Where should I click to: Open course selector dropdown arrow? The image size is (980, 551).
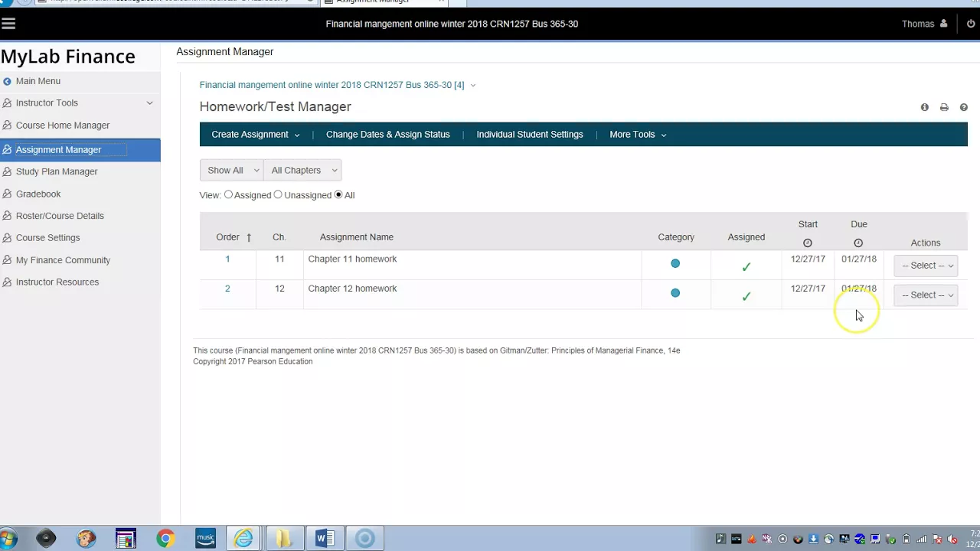472,86
